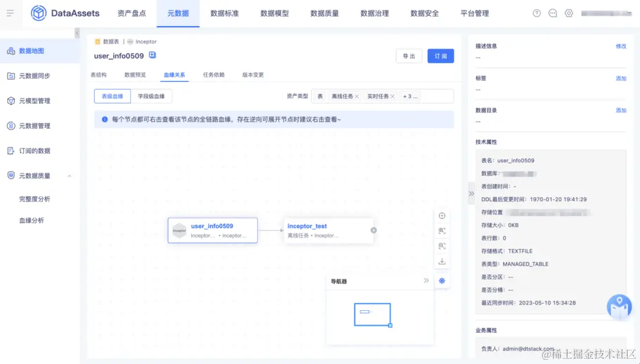This screenshot has height=364, width=640.
Task: Open 完整度分析 in sidebar
Action: [x=35, y=199]
